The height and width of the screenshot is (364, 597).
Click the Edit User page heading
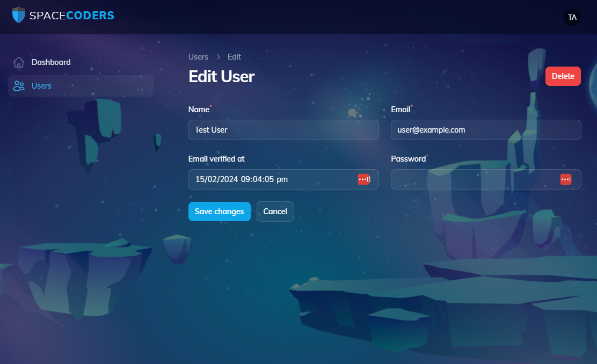point(222,77)
